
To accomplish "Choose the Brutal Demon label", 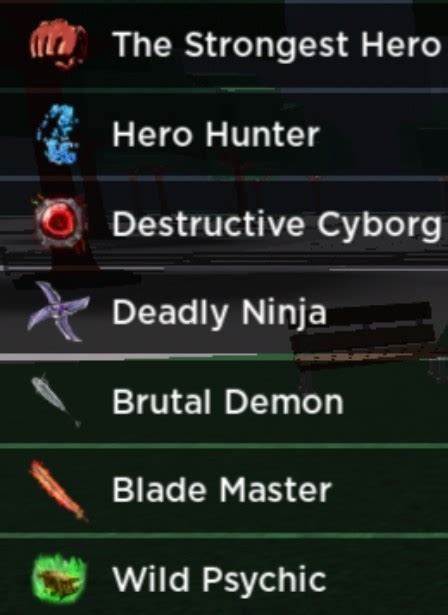I will [228, 401].
